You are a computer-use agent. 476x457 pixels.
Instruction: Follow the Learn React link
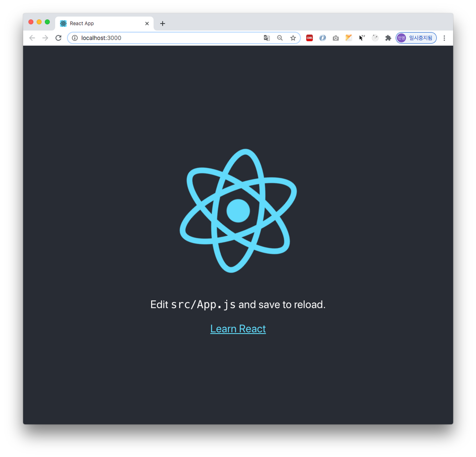(x=238, y=329)
